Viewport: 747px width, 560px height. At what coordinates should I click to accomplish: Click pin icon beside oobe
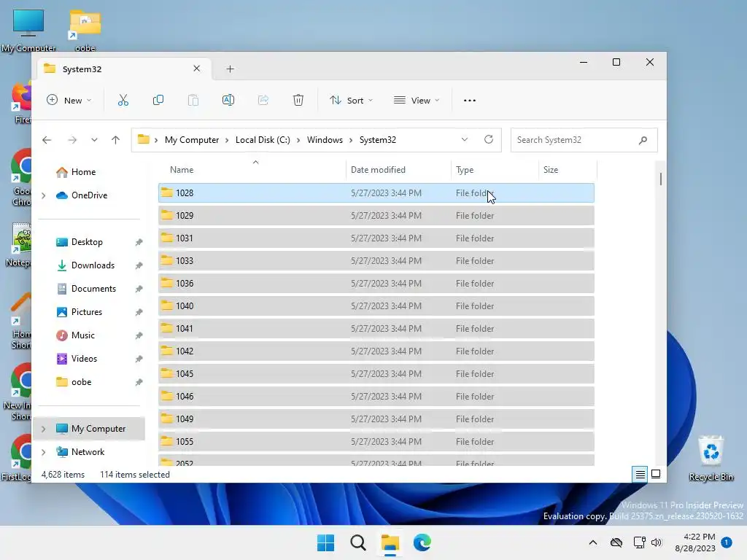click(x=139, y=382)
